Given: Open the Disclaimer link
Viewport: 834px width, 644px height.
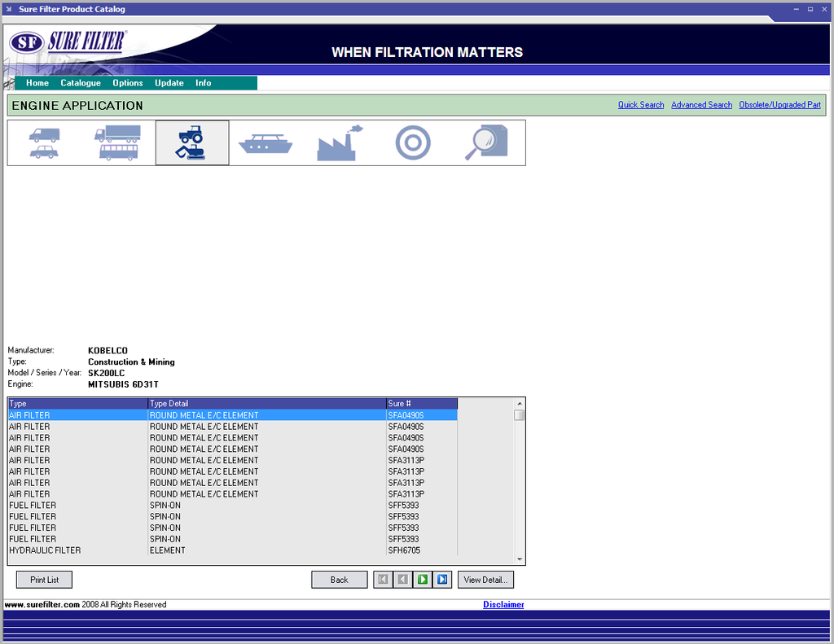Looking at the screenshot, I should point(503,605).
